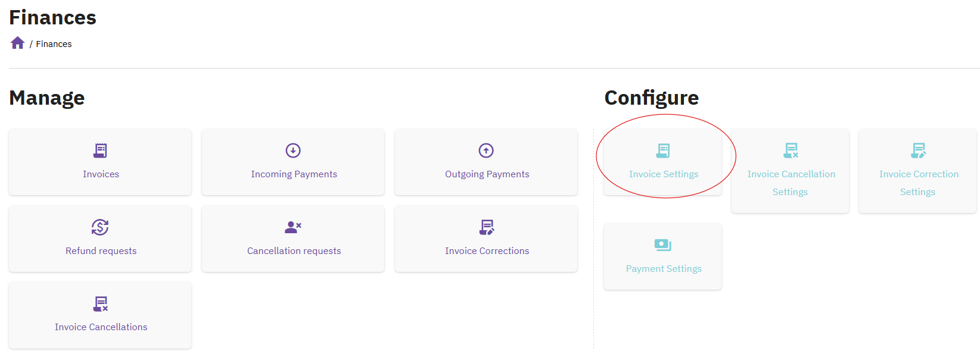Image resolution: width=980 pixels, height=351 pixels.
Task: Go to Incoming Payments text link
Action: click(294, 174)
